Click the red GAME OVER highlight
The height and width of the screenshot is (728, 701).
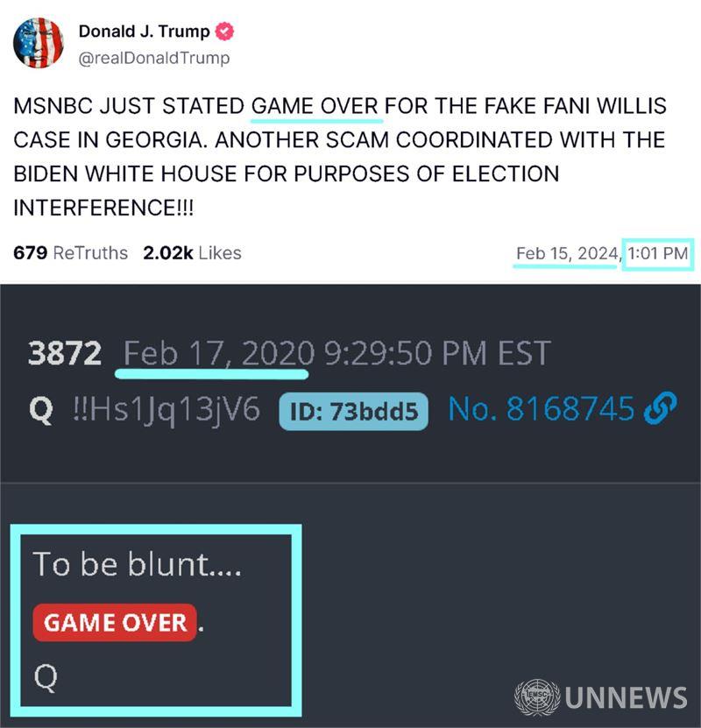coord(115,623)
